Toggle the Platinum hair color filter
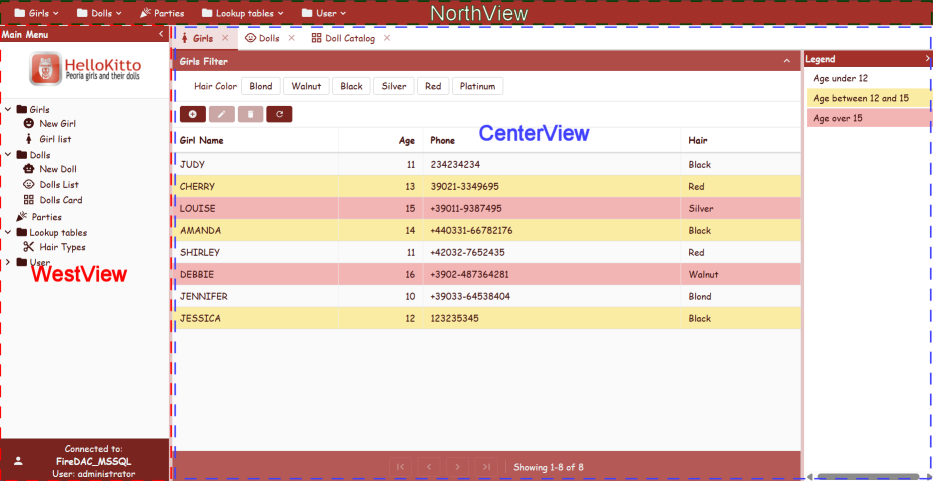 click(x=477, y=86)
